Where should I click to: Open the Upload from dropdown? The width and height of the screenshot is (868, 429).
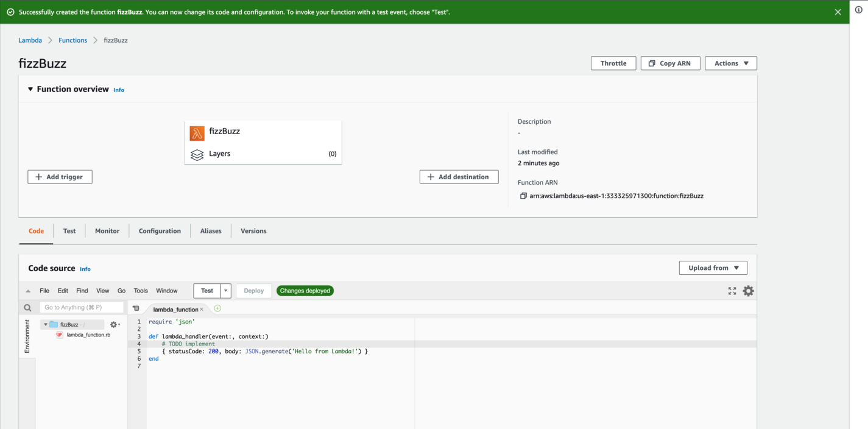point(713,268)
